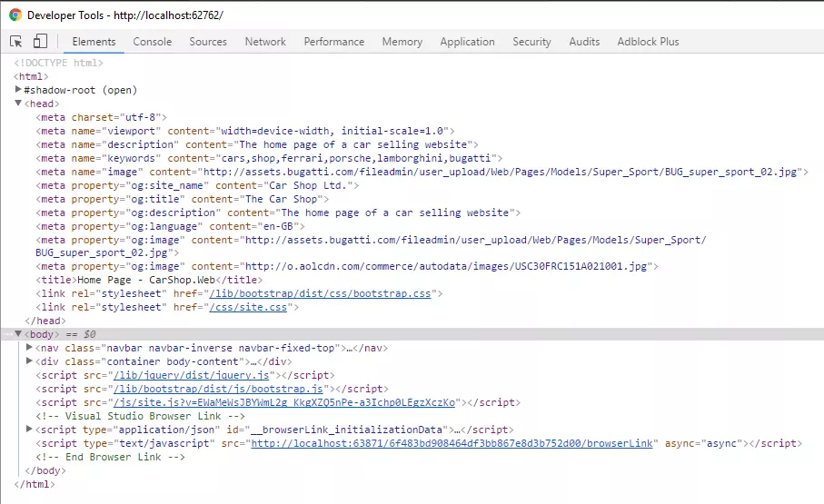Viewport: 824px width, 504px height.
Task: Activate the inspect element picker icon
Action: click(x=16, y=42)
